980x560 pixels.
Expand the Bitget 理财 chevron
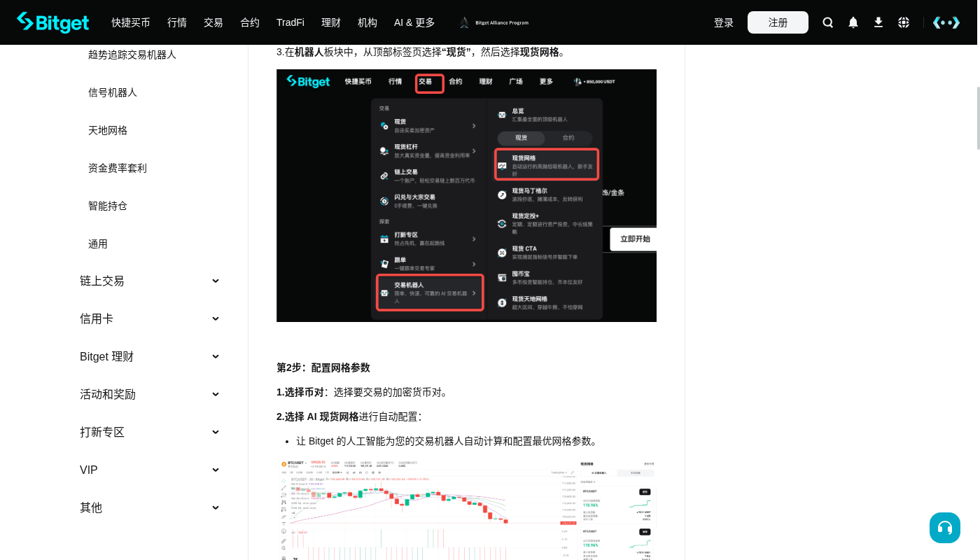tap(216, 356)
